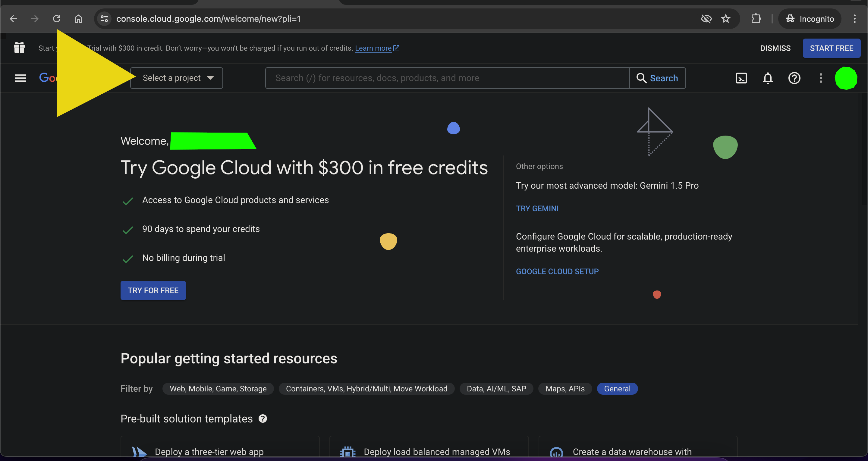The image size is (868, 461).
Task: Open the browser extensions puzzle icon
Action: pos(756,19)
